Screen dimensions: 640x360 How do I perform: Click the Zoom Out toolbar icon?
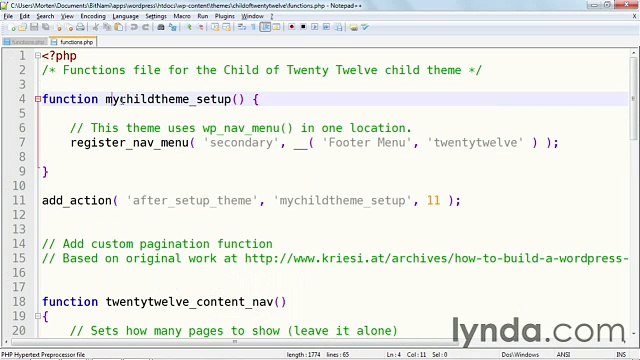pos(200,27)
